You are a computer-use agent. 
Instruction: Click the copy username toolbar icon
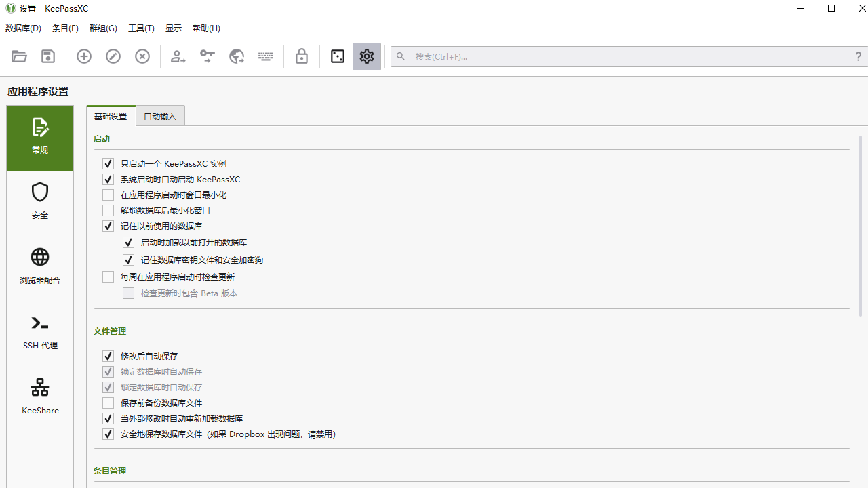[177, 56]
